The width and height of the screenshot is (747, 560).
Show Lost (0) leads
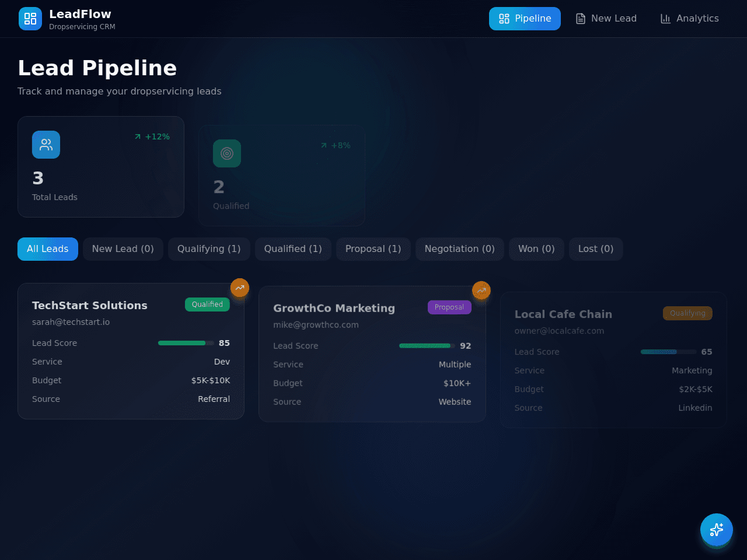point(596,249)
